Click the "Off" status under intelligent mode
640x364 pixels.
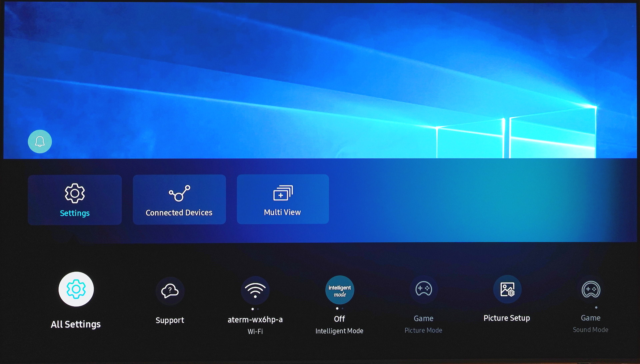(340, 319)
